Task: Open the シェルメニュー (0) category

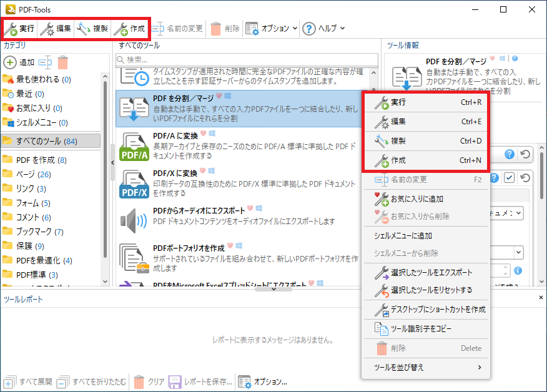Action: 35,122
